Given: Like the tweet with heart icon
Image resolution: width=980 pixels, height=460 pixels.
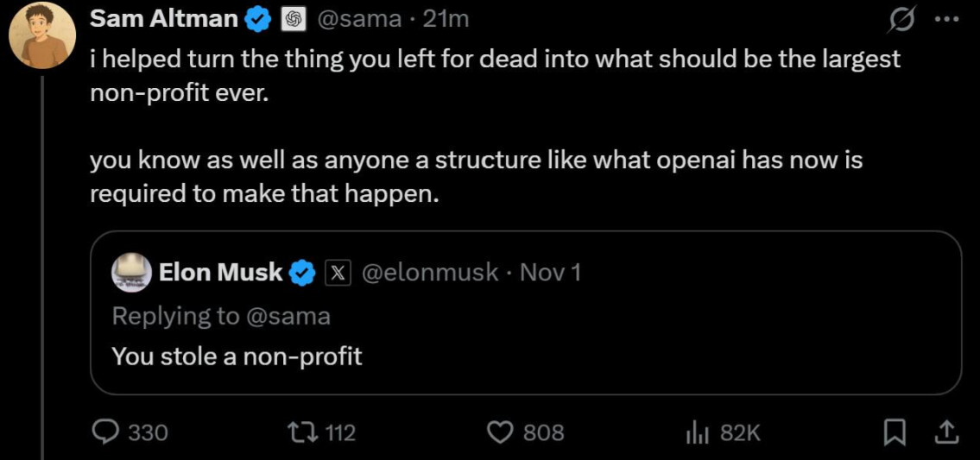Looking at the screenshot, I should tap(501, 432).
